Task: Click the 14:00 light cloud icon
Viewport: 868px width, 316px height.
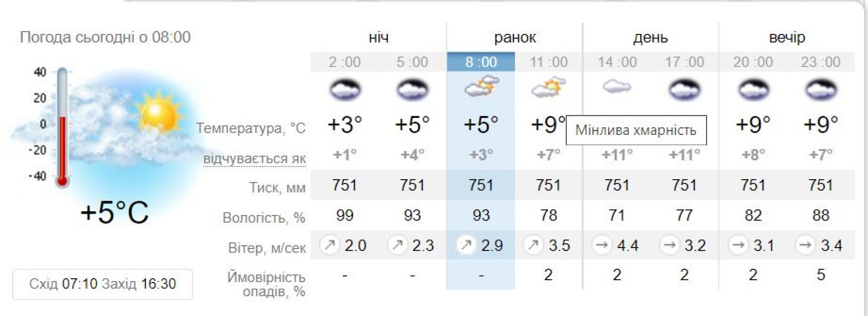Action: pos(617,86)
